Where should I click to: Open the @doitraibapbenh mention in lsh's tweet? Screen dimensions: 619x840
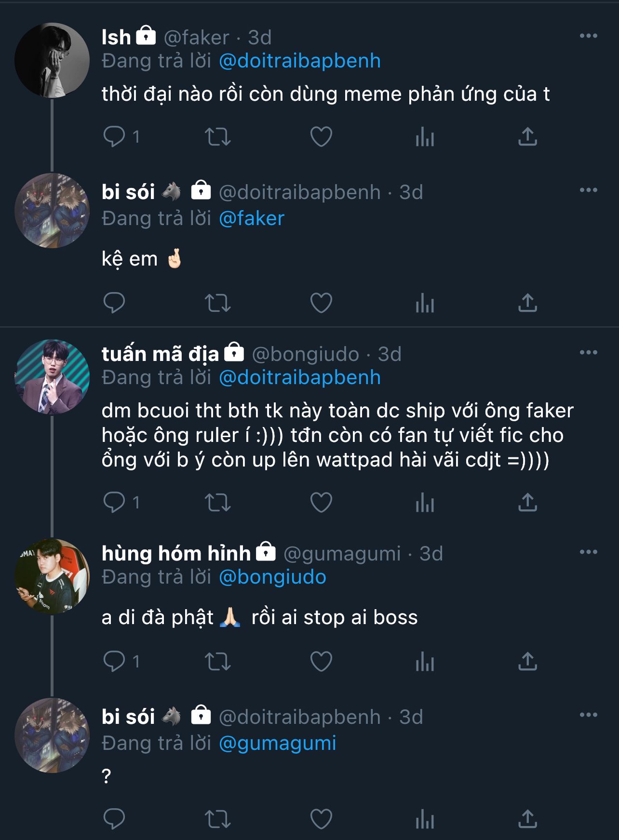[x=299, y=61]
